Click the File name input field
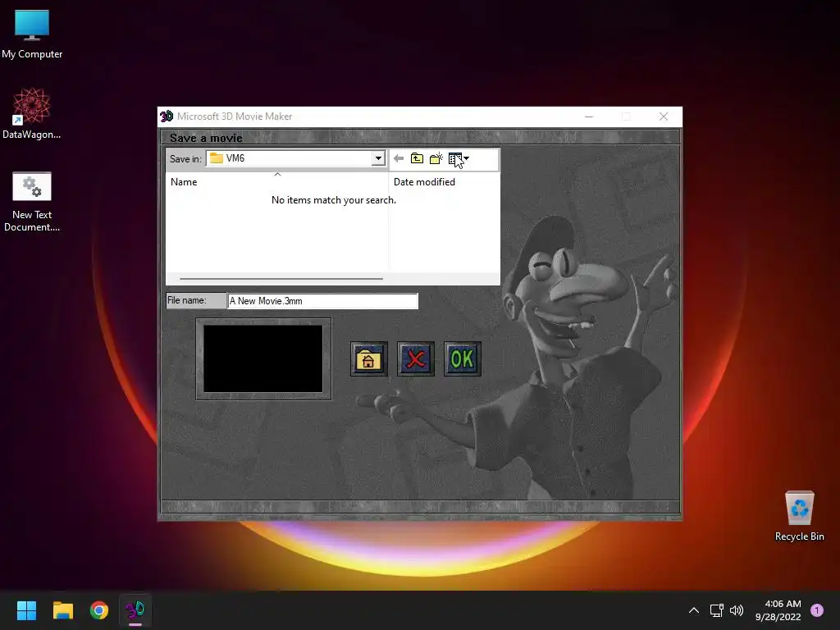Screen dimensions: 840x630 pyautogui.click(x=322, y=301)
